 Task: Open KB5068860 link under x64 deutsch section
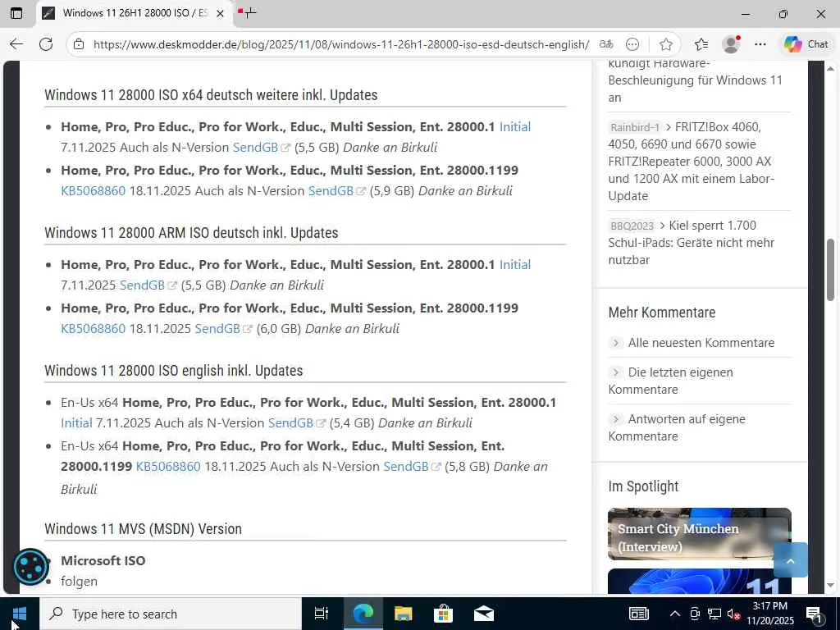[x=94, y=190]
